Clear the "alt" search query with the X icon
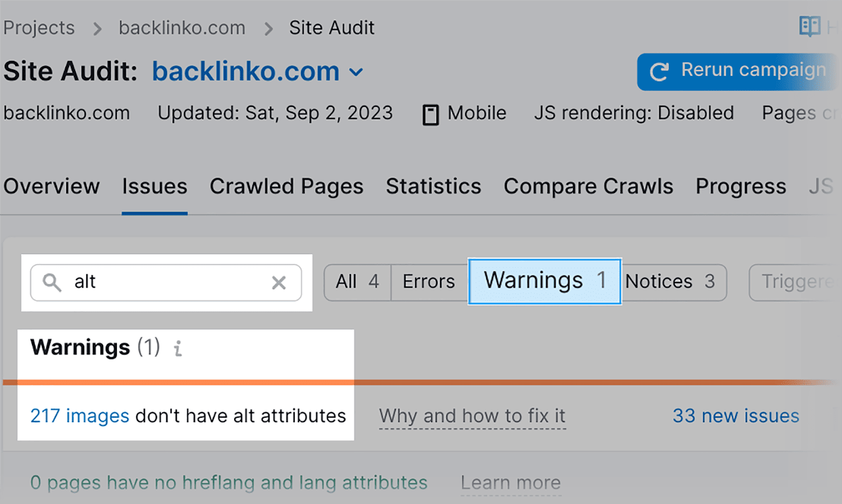Screen dimensions: 842x504 278,283
